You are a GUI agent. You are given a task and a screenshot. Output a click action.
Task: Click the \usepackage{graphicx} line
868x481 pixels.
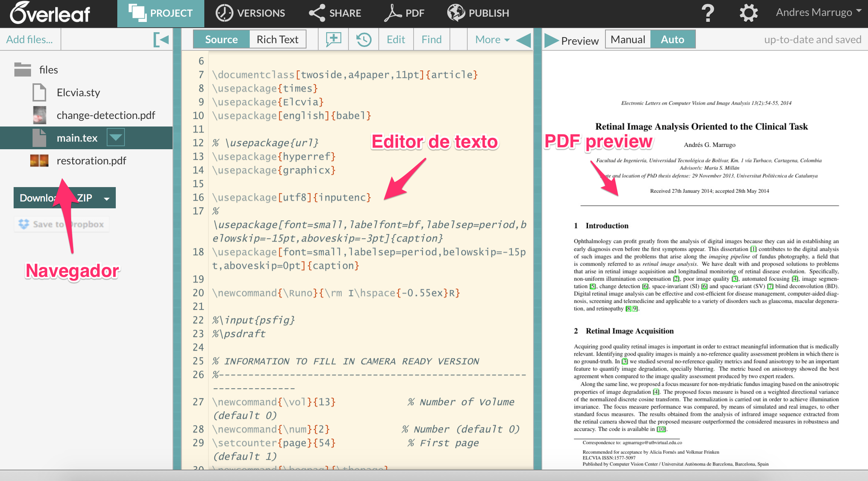tap(274, 170)
